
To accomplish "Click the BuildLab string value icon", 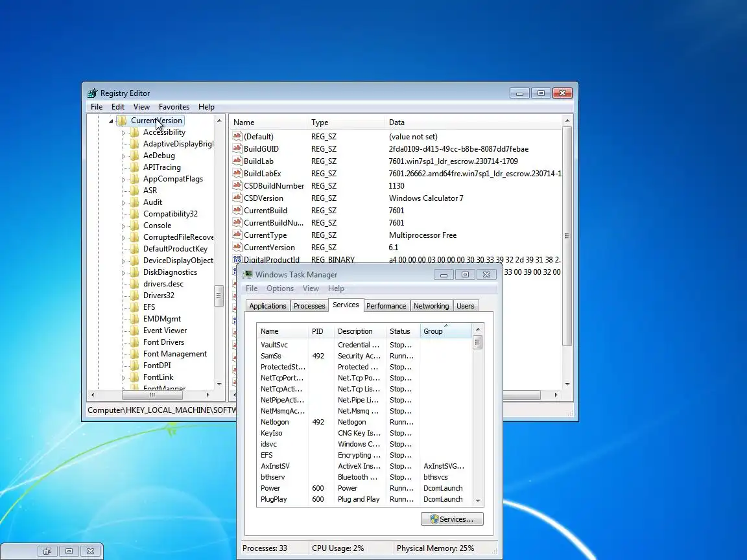I will click(237, 161).
